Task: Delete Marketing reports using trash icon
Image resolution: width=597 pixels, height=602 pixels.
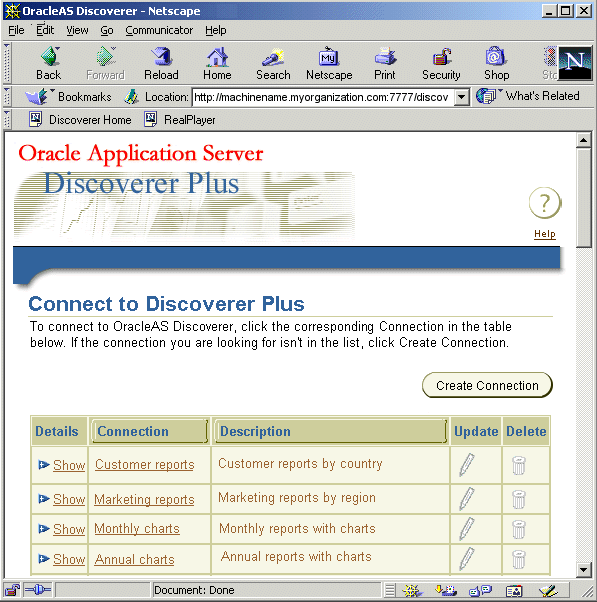Action: [x=519, y=499]
